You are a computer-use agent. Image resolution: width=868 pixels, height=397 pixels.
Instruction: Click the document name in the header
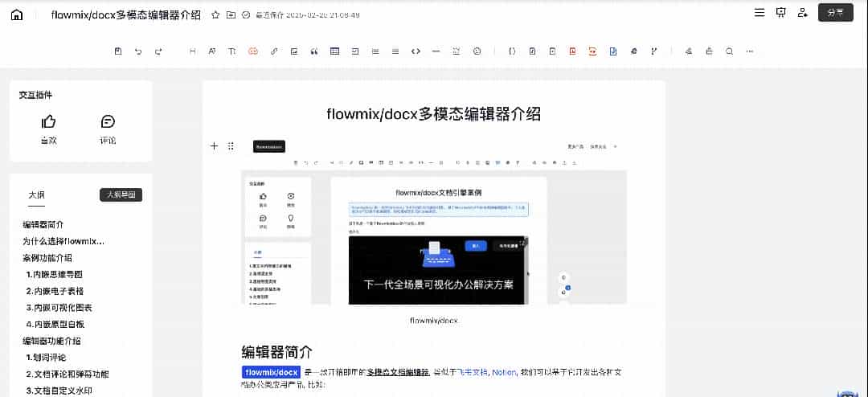point(126,15)
